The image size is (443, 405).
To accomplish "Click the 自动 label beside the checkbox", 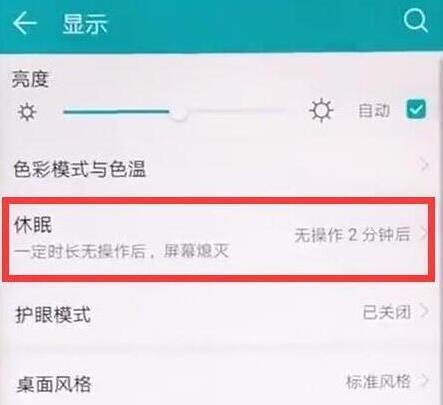I will (x=374, y=111).
